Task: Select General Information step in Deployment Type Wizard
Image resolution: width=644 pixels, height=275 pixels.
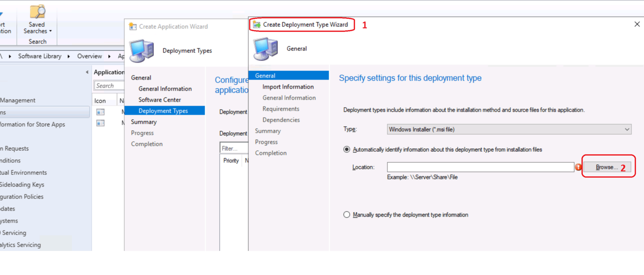Action: pyautogui.click(x=289, y=98)
